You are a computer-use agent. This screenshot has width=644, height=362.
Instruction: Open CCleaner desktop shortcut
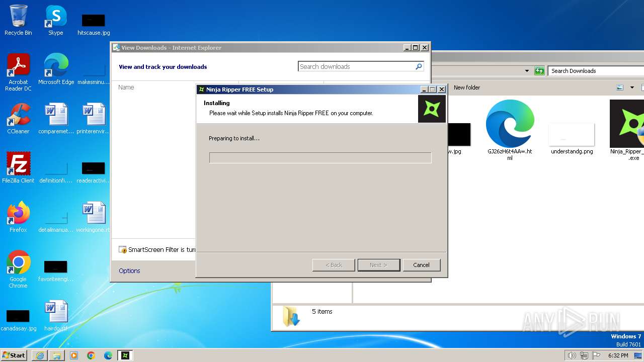click(18, 119)
